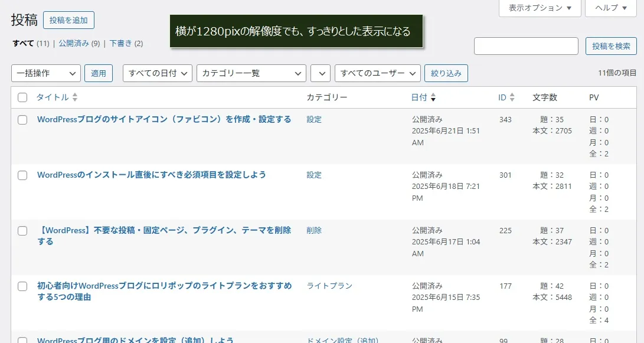Show only 公開済み published posts
Image resolution: width=644 pixels, height=343 pixels.
click(74, 43)
